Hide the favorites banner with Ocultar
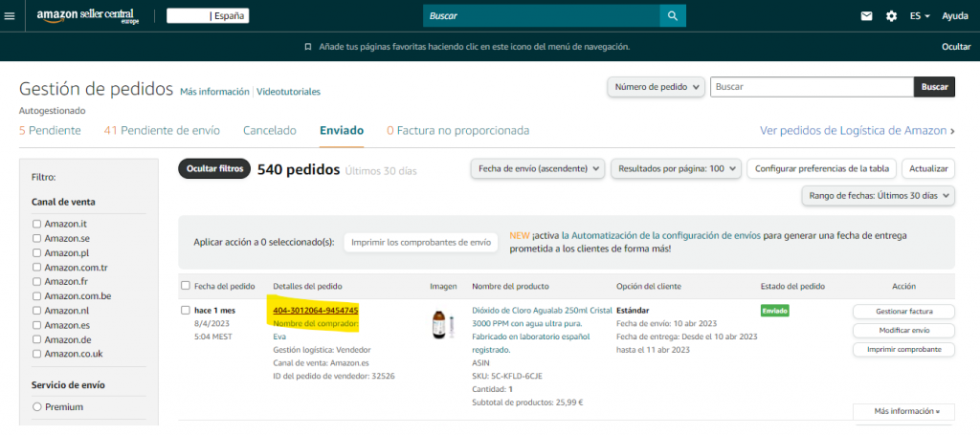This screenshot has width=980, height=435. (956, 47)
